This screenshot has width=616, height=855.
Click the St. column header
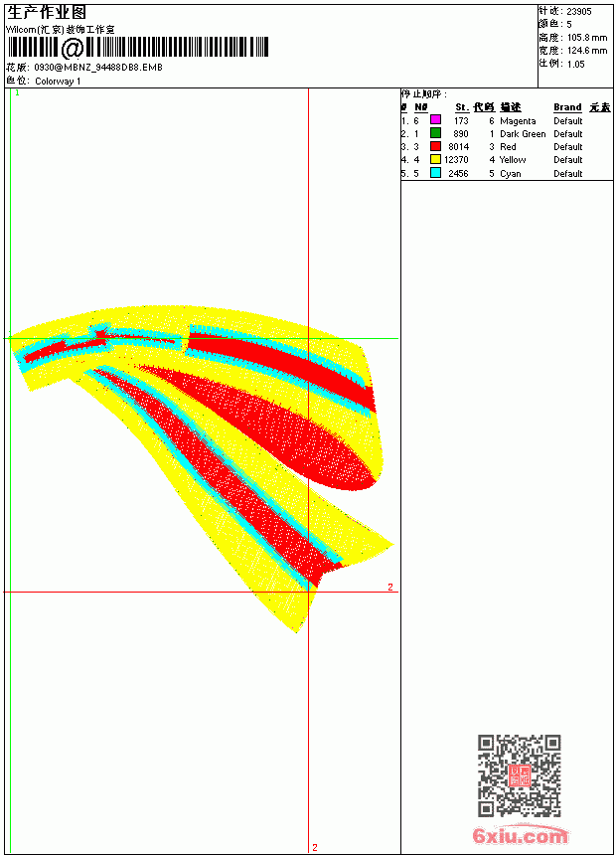pos(462,107)
